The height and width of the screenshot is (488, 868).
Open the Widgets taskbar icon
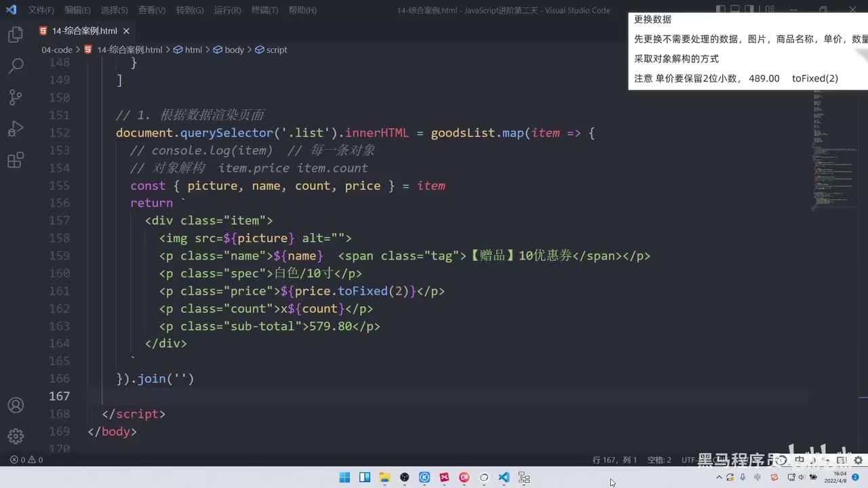(364, 477)
